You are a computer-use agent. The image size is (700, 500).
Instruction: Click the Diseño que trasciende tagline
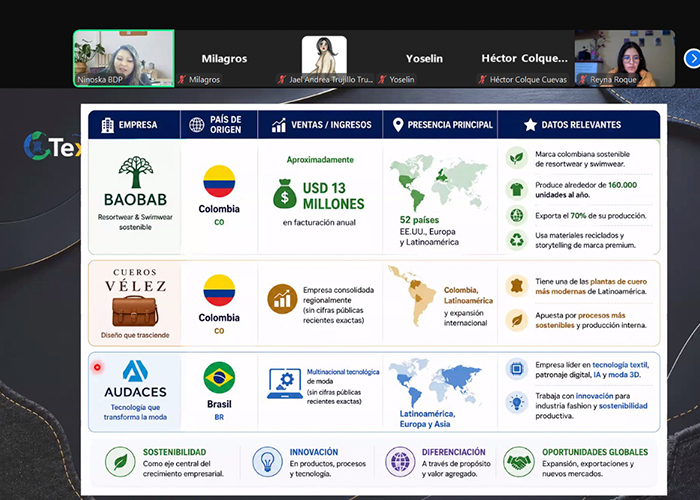pyautogui.click(x=135, y=335)
